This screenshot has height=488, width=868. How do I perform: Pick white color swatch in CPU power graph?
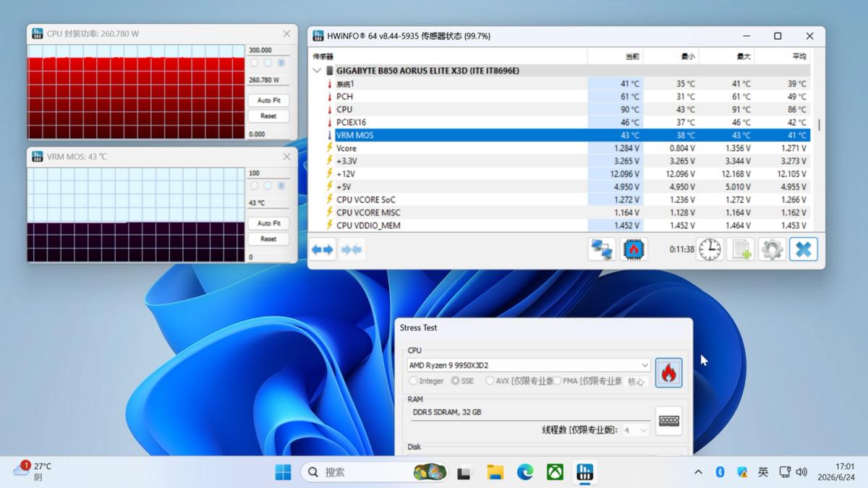pos(254,63)
